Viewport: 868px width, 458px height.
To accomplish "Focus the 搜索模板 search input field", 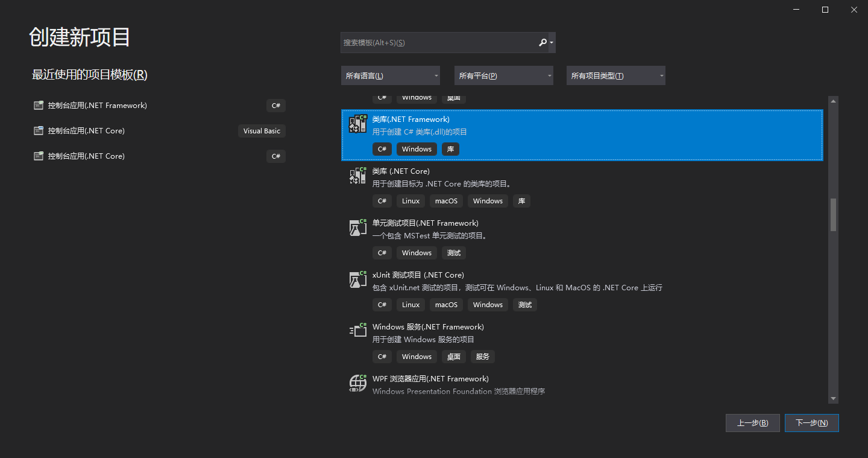I will tap(439, 43).
